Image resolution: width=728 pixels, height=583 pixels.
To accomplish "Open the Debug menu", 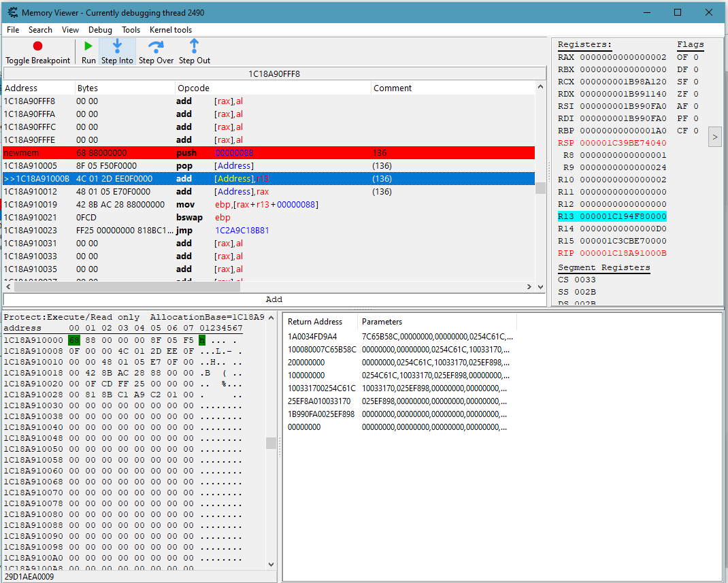I will 100,30.
